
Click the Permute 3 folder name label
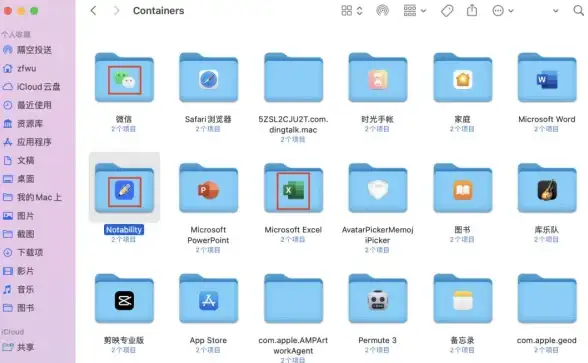tap(377, 340)
